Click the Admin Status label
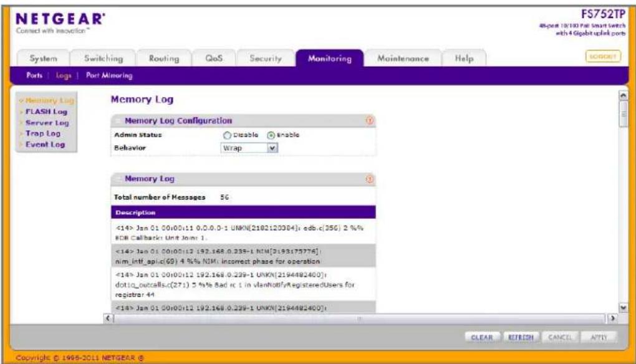This screenshot has width=636, height=364. tap(138, 135)
